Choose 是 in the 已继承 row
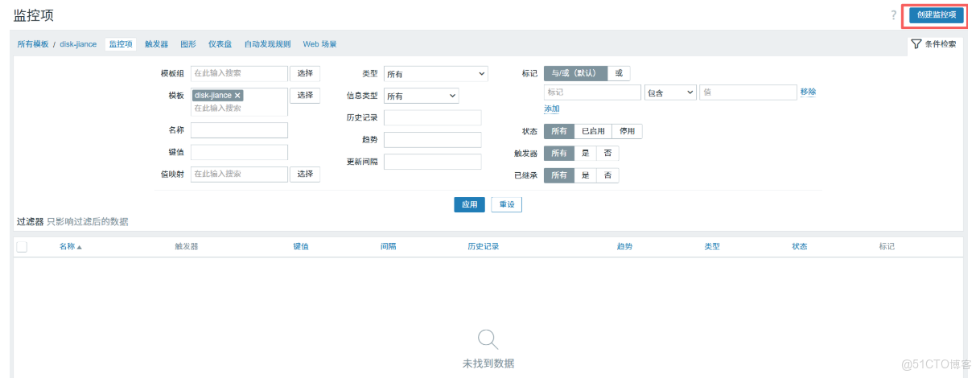 pyautogui.click(x=585, y=175)
